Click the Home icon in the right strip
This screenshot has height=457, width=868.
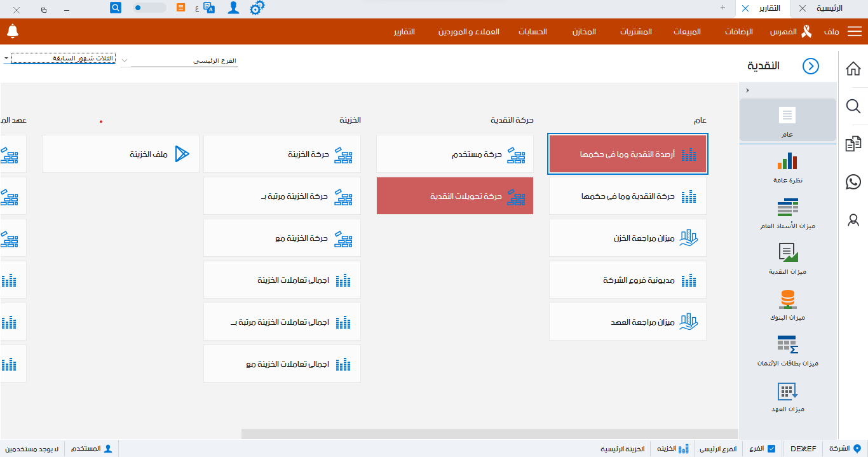click(853, 68)
